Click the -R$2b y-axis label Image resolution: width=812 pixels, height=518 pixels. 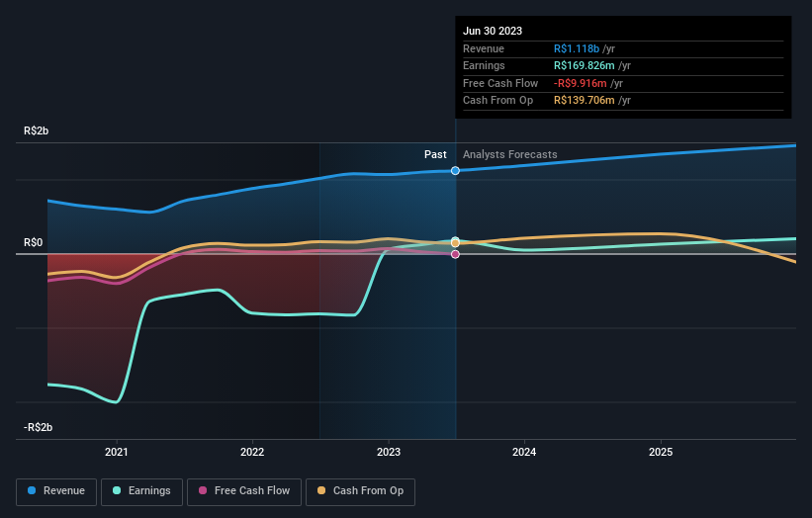[x=38, y=427]
